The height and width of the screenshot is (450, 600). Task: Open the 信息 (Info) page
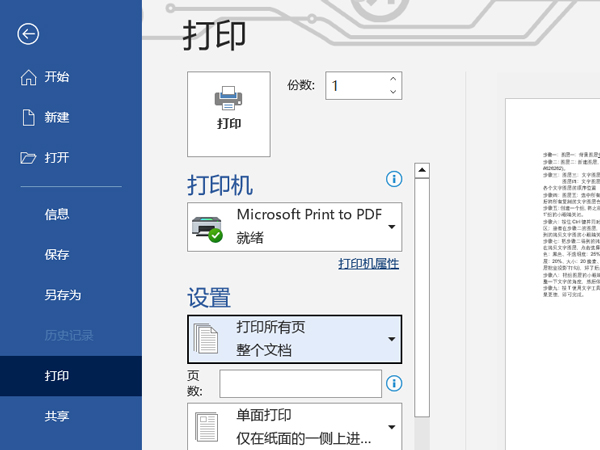[x=57, y=213]
